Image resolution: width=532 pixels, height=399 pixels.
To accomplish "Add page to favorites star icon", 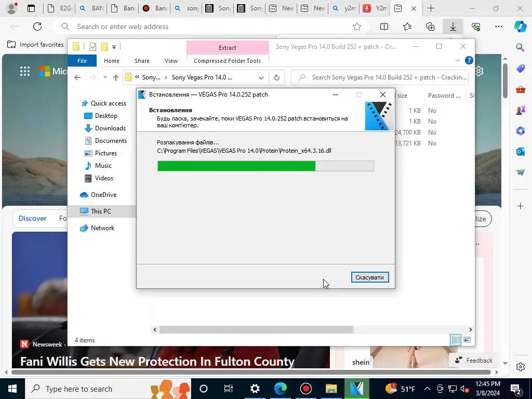I will (x=356, y=26).
